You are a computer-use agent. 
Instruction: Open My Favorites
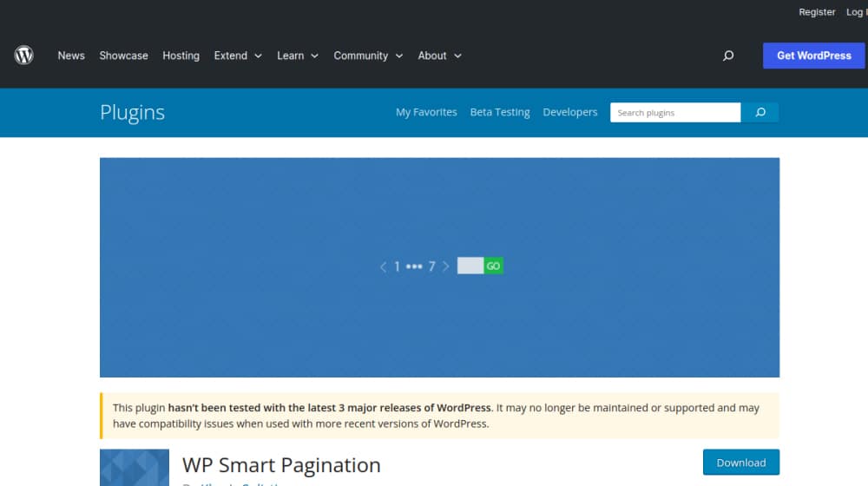[x=426, y=112]
